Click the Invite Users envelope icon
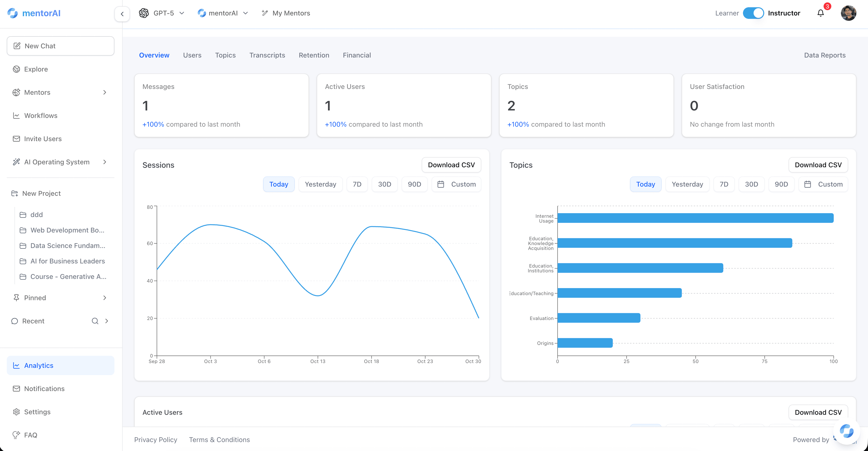This screenshot has height=451, width=868. tap(17, 139)
